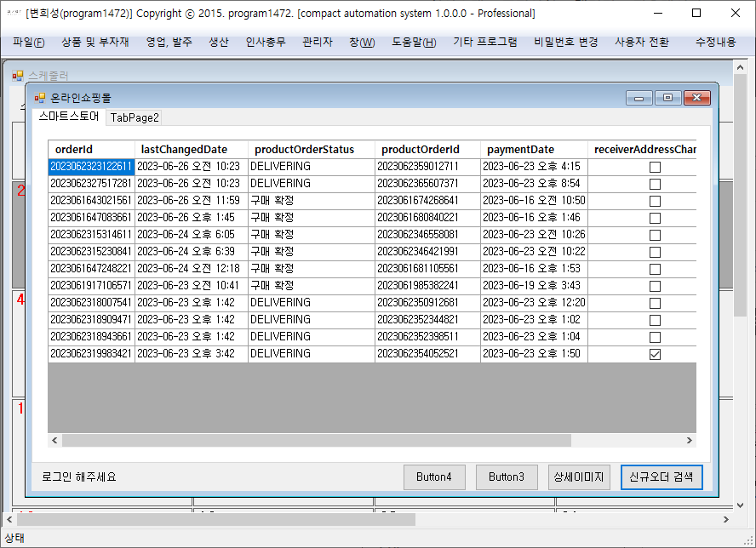This screenshot has width=756, height=548.
Task: Toggle the checked receiverAddressChanged box in last row
Action: tap(655, 354)
